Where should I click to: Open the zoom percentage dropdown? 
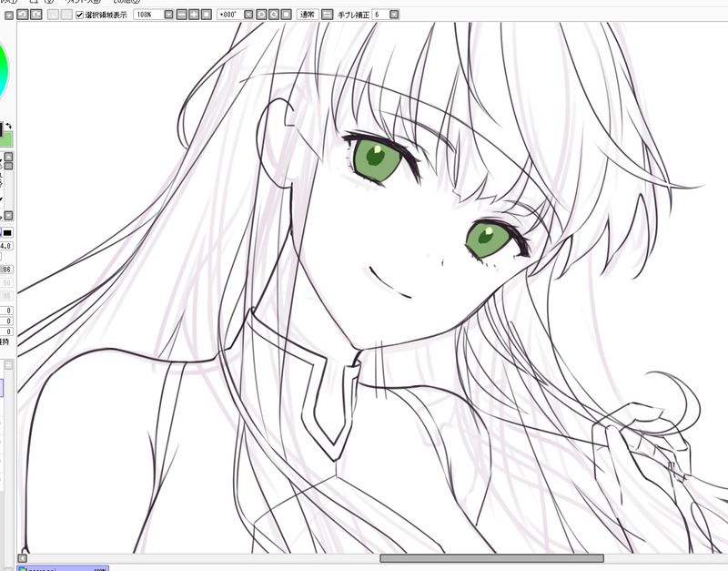tap(168, 15)
